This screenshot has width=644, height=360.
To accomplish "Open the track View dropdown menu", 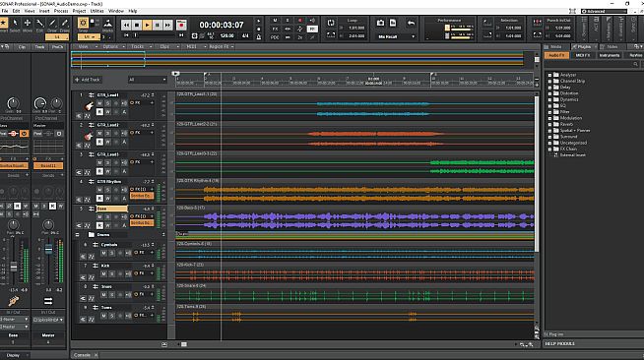I will [x=86, y=47].
